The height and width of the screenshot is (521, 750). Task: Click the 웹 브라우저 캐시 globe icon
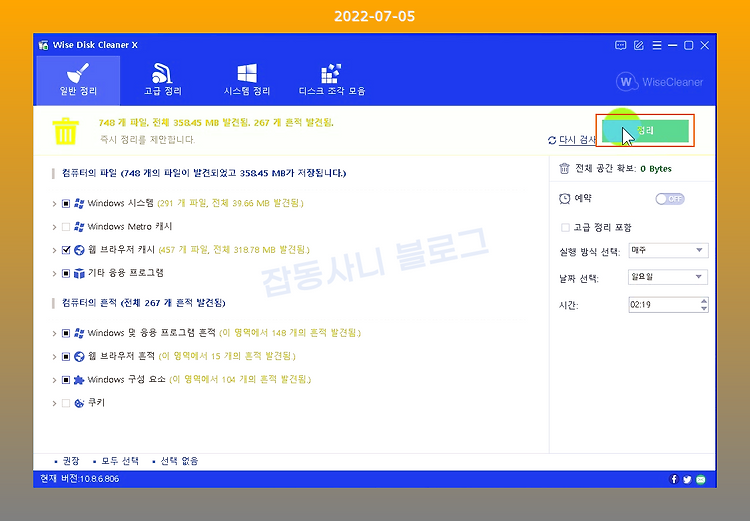point(79,250)
